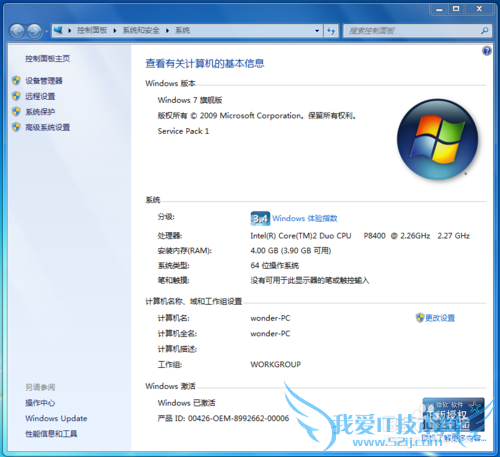Click the Intel Core 2 Duo processor value
500x457 pixels.
point(360,236)
